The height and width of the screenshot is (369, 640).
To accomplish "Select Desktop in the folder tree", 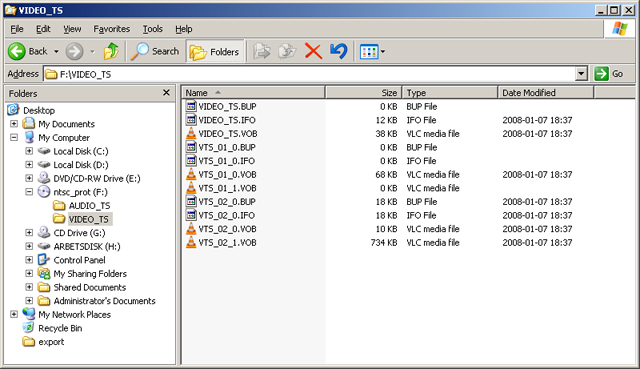I will tap(39, 110).
